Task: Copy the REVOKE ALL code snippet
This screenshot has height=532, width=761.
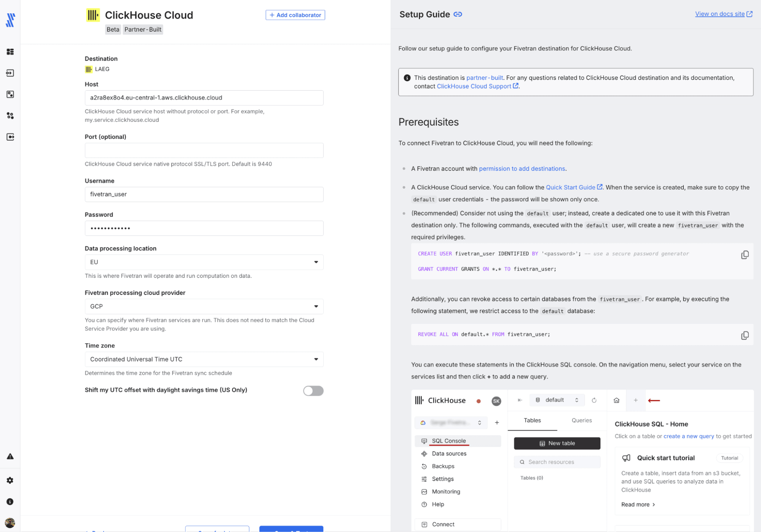Action: click(x=745, y=335)
